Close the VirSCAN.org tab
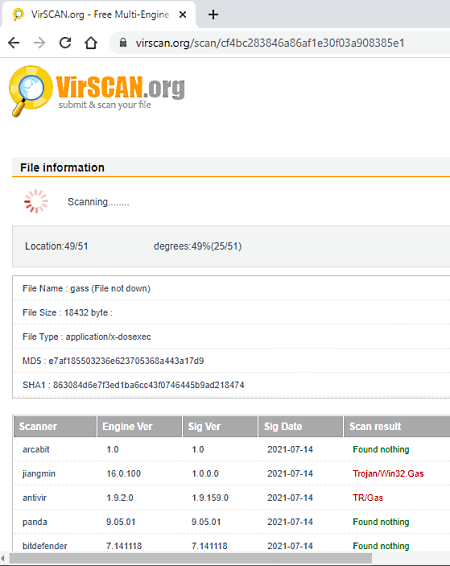 (183, 15)
